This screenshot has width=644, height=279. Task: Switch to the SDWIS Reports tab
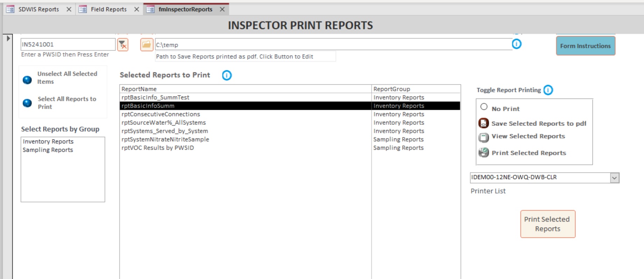click(x=38, y=9)
